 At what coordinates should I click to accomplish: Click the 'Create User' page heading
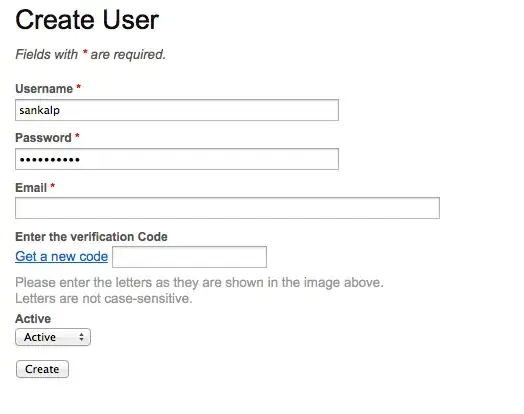click(x=87, y=20)
